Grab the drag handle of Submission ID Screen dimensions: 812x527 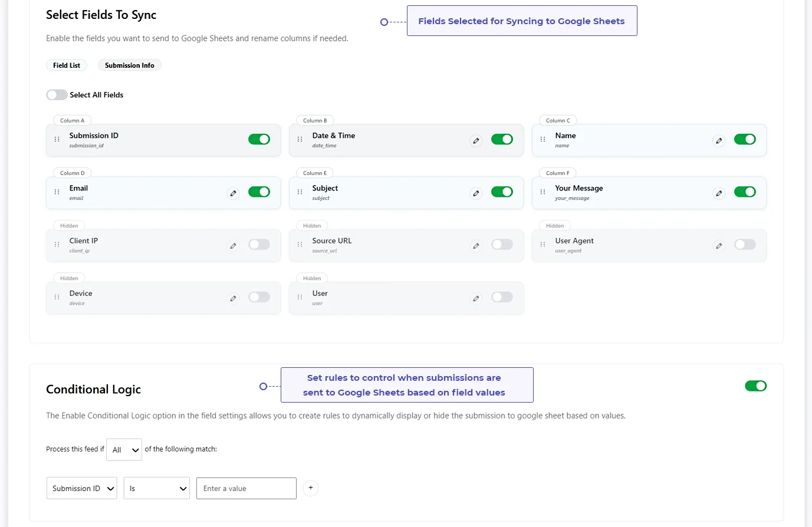coord(57,139)
